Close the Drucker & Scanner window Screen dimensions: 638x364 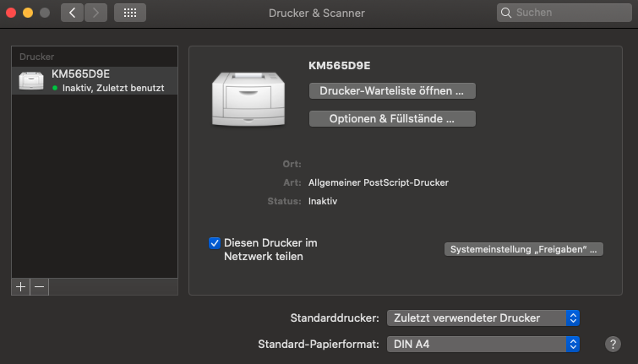point(11,13)
